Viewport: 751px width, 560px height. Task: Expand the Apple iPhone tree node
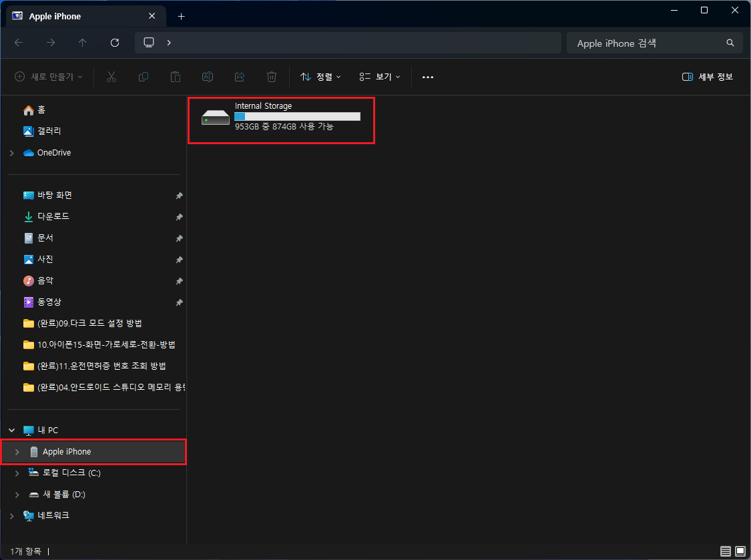click(17, 452)
